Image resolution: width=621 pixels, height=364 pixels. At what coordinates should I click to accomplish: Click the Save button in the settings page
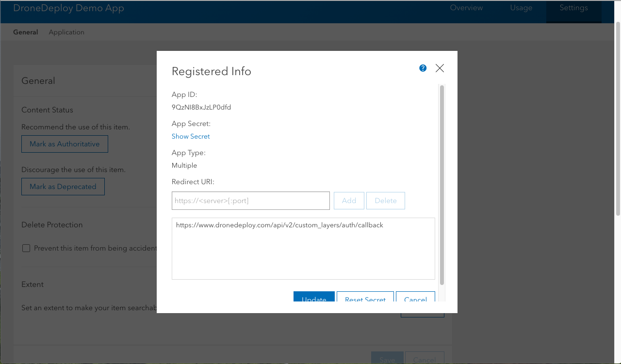pos(387,358)
